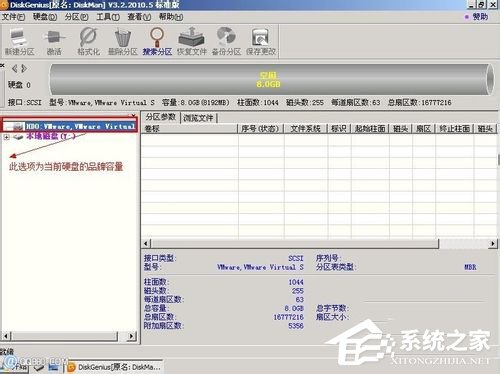Click the monitor icon in the taskbar
The height and width of the screenshot is (374, 500).
point(53,367)
